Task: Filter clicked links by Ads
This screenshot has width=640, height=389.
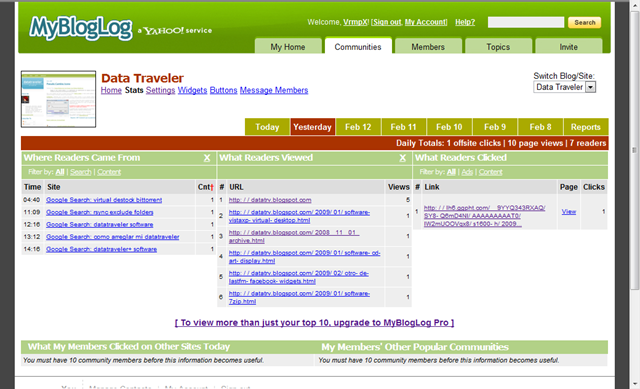Action: (467, 172)
